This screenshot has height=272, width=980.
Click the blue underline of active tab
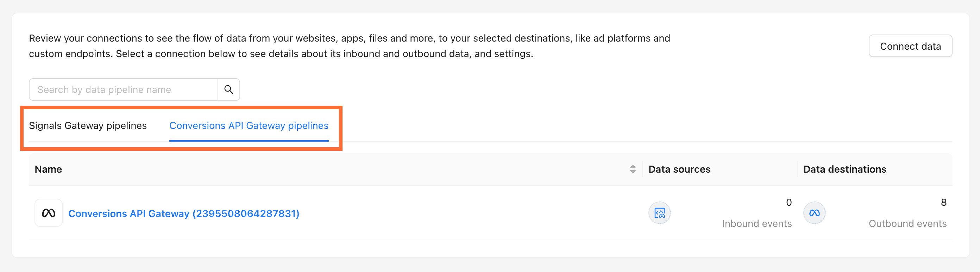pyautogui.click(x=249, y=141)
